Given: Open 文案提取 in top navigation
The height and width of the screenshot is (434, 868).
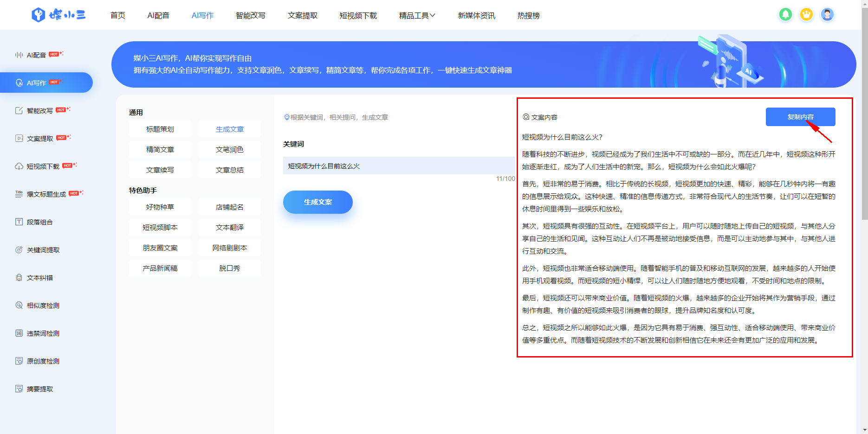Looking at the screenshot, I should pyautogui.click(x=303, y=15).
